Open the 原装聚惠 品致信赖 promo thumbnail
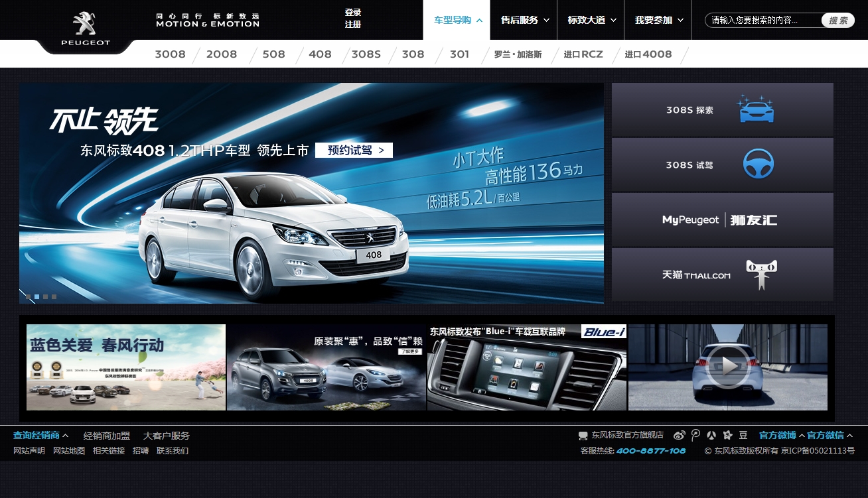Image resolution: width=868 pixels, height=498 pixels. pyautogui.click(x=326, y=367)
